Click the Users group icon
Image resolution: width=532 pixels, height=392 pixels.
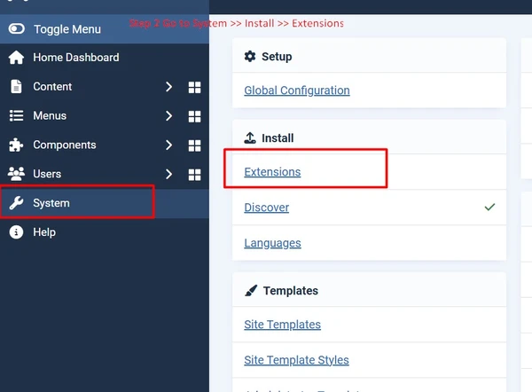coord(16,174)
